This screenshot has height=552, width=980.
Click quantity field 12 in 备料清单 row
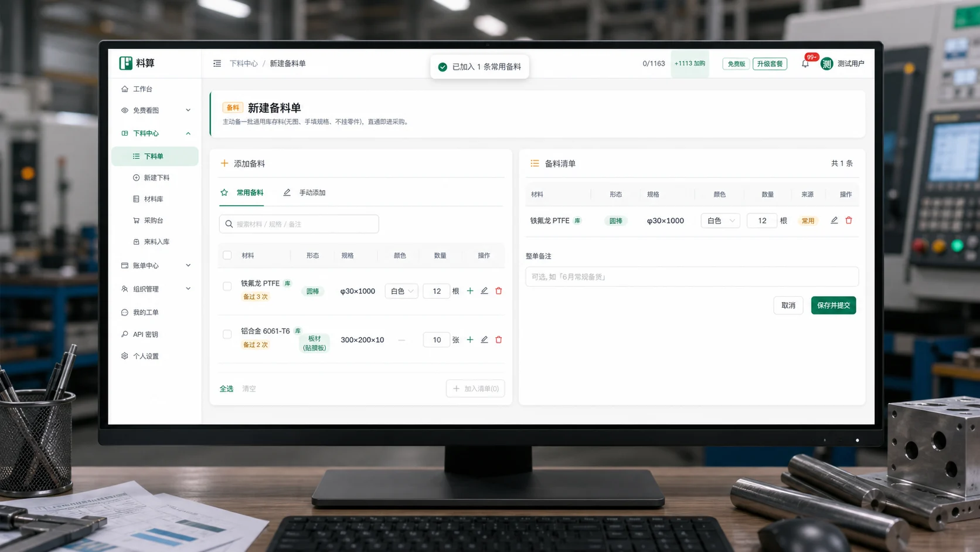click(762, 221)
